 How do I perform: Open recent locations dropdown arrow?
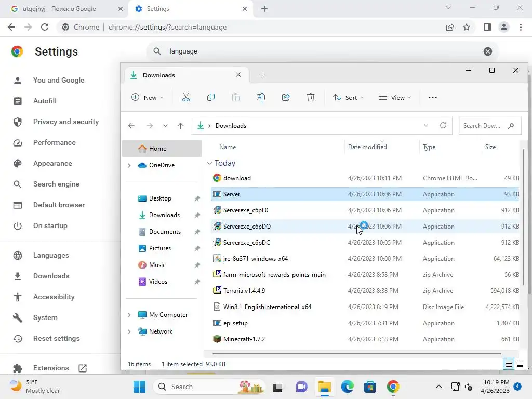coord(165,126)
